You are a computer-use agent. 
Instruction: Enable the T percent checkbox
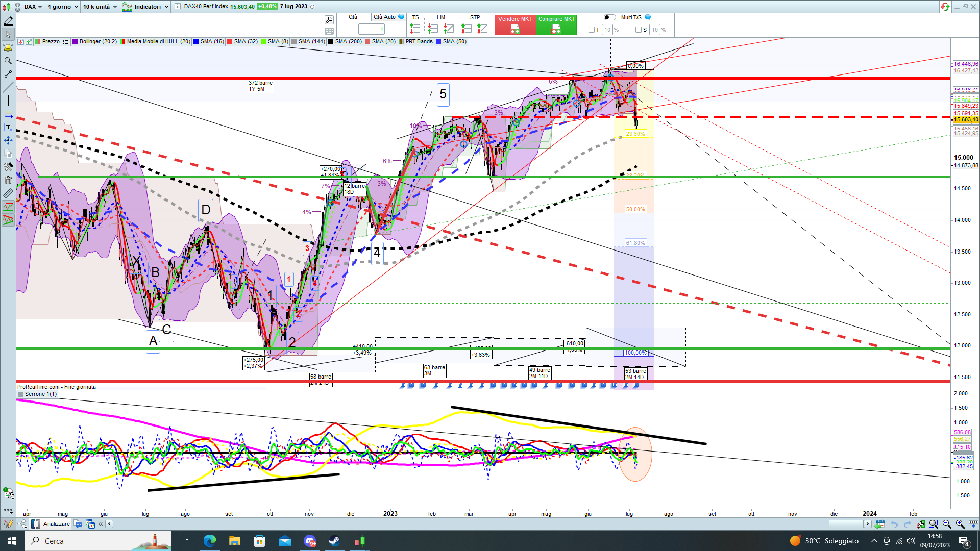click(x=592, y=30)
